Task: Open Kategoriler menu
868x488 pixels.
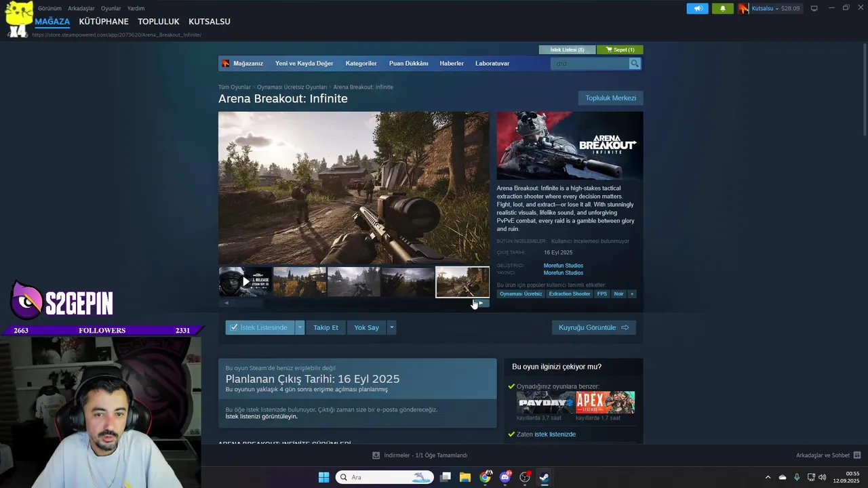Action: (361, 63)
